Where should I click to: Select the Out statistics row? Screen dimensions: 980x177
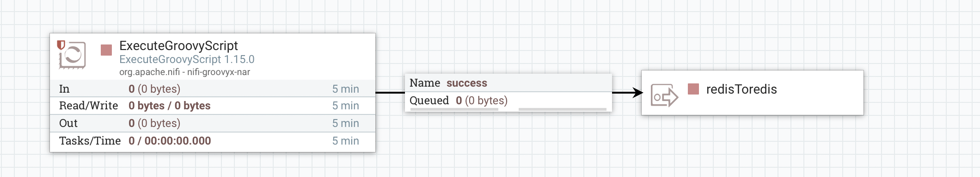click(213, 123)
